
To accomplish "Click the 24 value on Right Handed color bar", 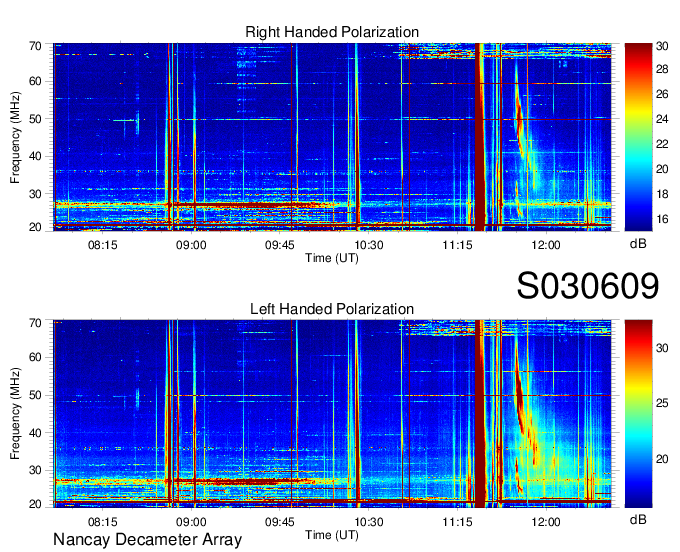I will pyautogui.click(x=662, y=119).
